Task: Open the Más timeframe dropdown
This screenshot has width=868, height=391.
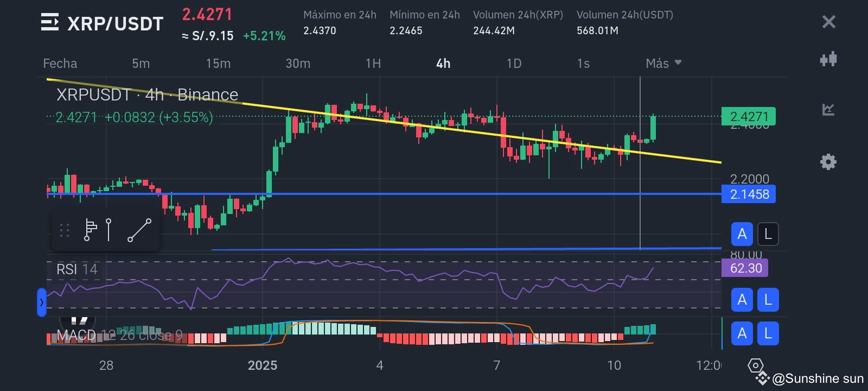Action: tap(663, 64)
